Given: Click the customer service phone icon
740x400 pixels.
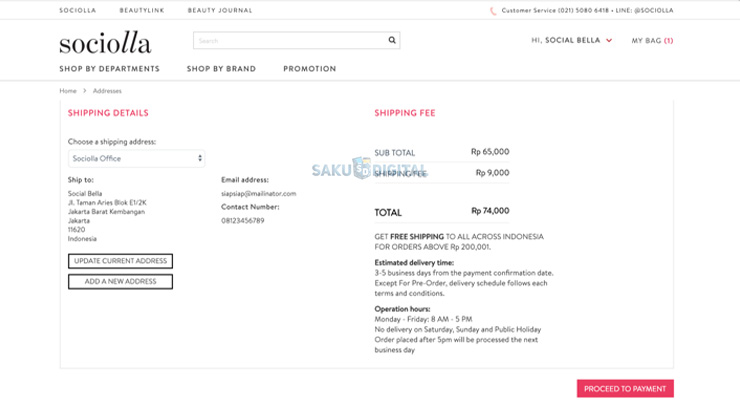Looking at the screenshot, I should tap(493, 11).
